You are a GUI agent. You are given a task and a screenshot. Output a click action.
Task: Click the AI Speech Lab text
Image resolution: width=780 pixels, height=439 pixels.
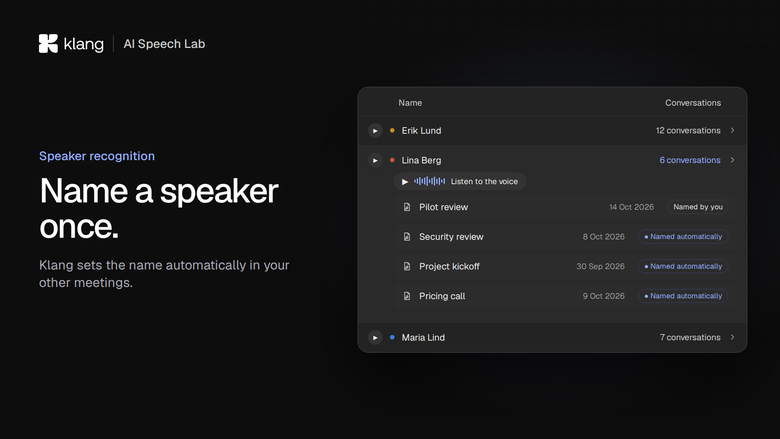tap(164, 44)
